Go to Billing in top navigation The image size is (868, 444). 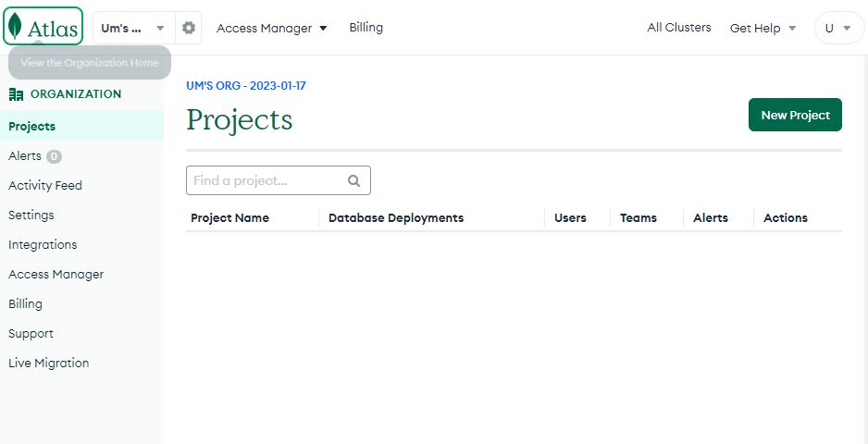(x=366, y=28)
